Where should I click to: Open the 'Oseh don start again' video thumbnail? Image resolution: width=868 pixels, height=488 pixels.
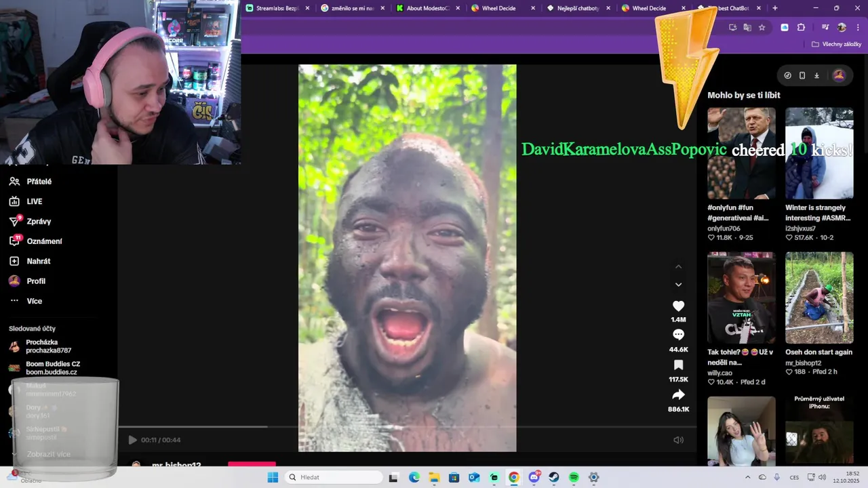[819, 298]
